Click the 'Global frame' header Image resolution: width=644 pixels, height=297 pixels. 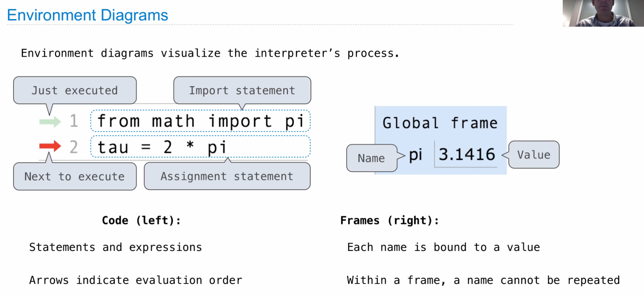click(x=440, y=123)
